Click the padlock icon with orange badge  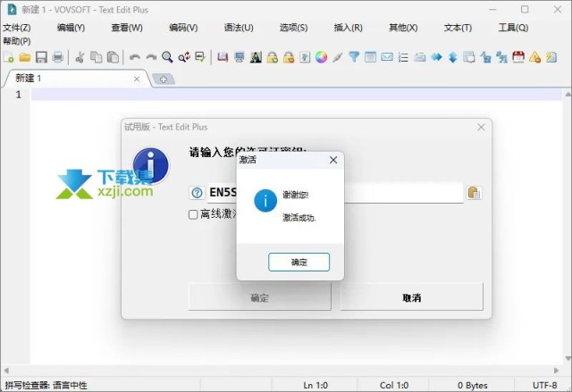[x=289, y=57]
